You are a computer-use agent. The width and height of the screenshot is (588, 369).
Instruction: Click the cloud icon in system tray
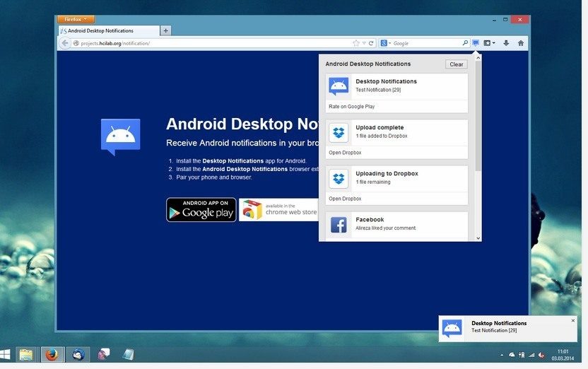[512, 355]
